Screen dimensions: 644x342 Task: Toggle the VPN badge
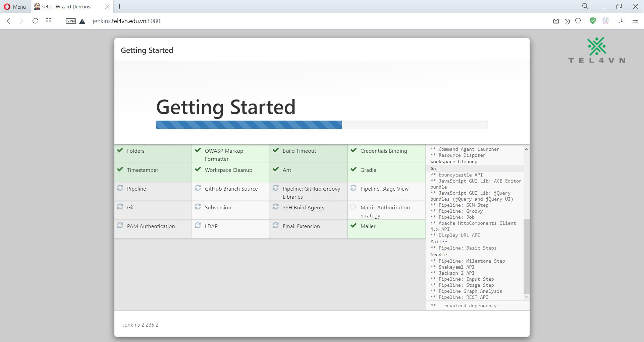coord(71,21)
